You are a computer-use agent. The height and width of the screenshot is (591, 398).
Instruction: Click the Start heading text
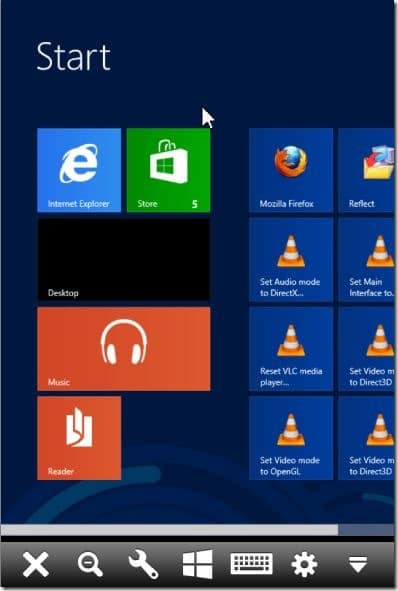pos(73,57)
